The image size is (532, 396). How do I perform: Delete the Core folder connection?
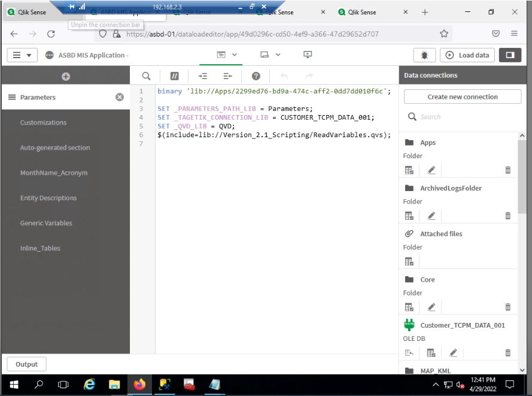(507, 307)
